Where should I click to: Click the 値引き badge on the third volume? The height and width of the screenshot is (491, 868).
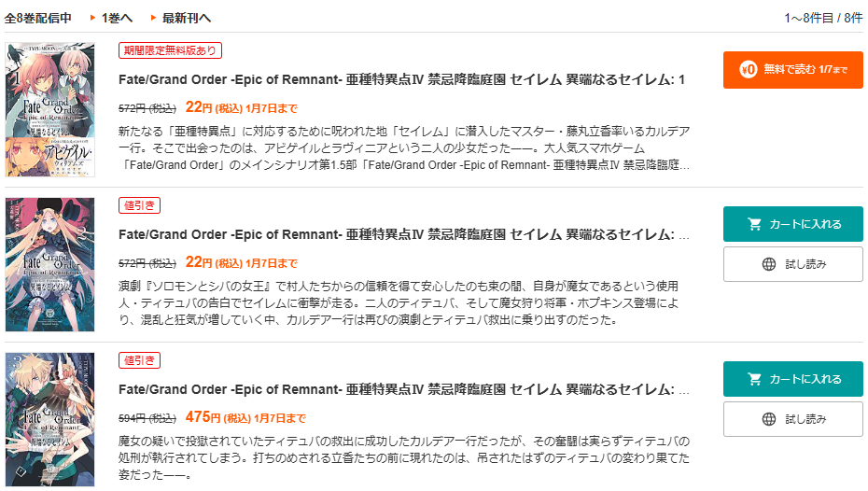point(139,360)
